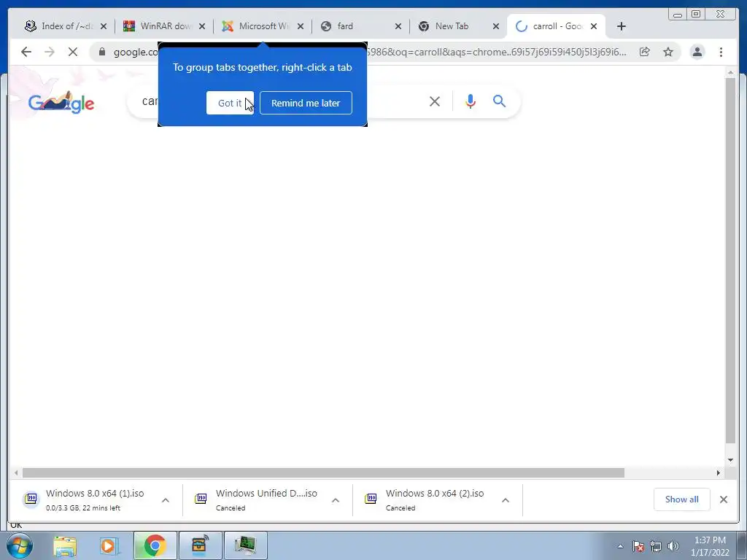Close the WinRAR tab
Screen dimensions: 747x560
202,26
